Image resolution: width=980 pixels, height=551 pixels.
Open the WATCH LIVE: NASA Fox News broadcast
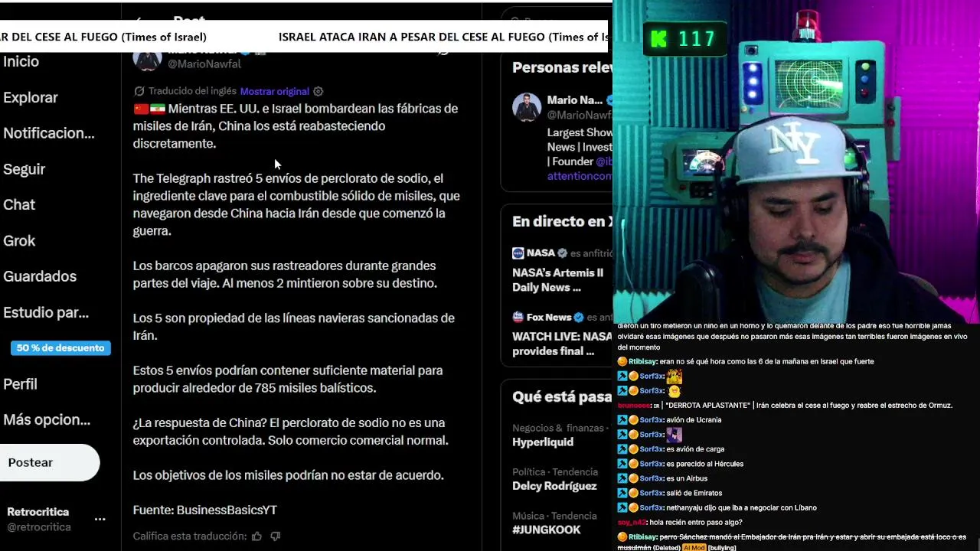[562, 344]
